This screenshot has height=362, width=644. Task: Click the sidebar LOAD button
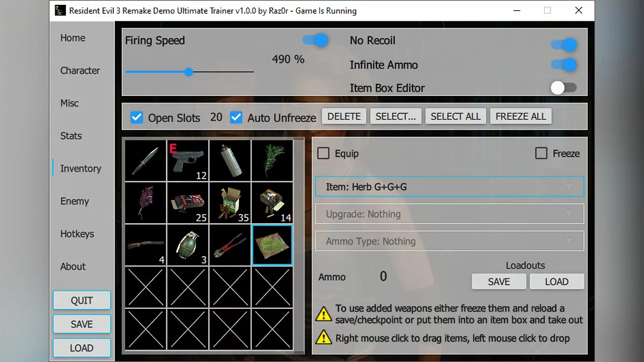pyautogui.click(x=82, y=348)
